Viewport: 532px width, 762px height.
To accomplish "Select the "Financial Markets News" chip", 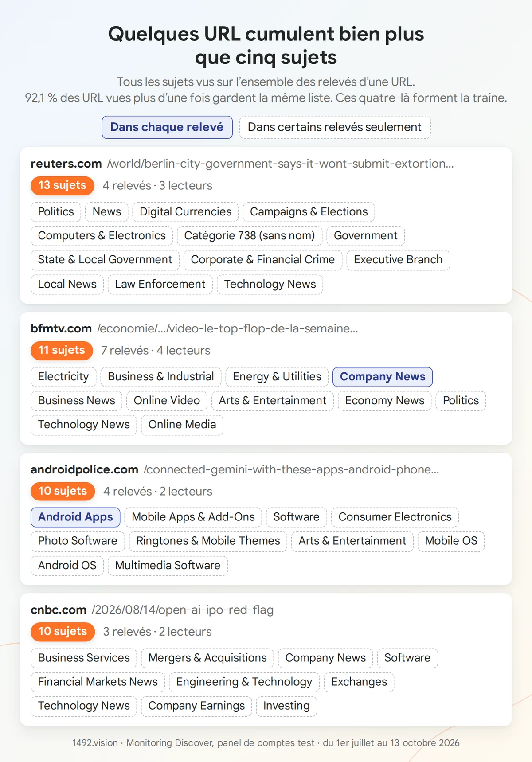I will [x=98, y=682].
